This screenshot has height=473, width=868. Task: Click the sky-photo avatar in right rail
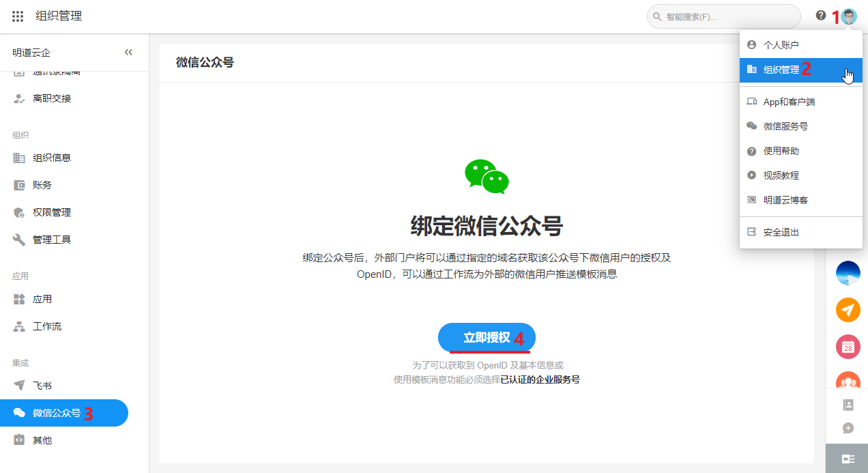848,273
